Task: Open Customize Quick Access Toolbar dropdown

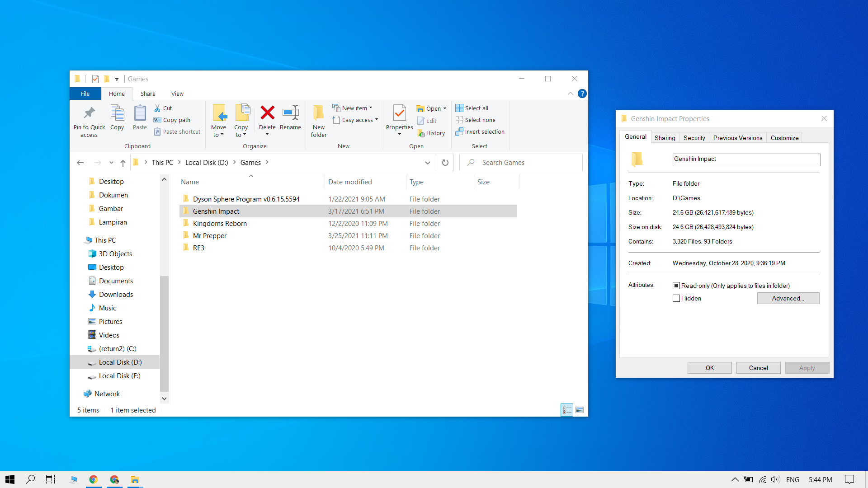Action: click(117, 79)
